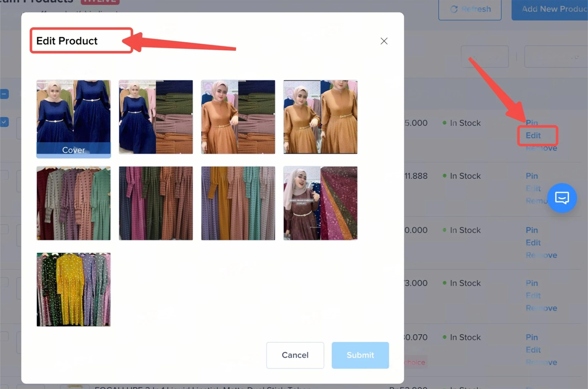The image size is (588, 389).
Task: Toggle the select-all minus checkbox
Action: coord(4,94)
